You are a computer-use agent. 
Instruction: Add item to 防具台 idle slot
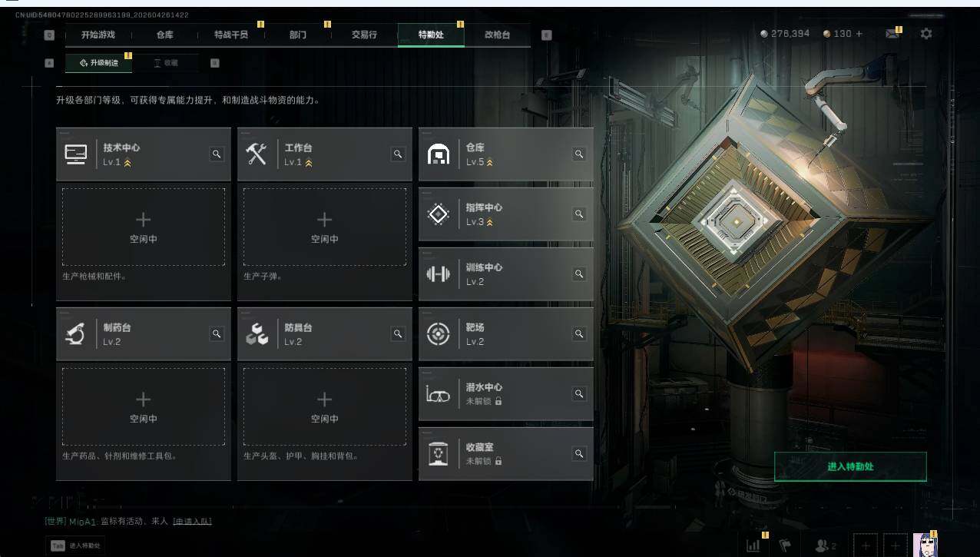(x=325, y=407)
